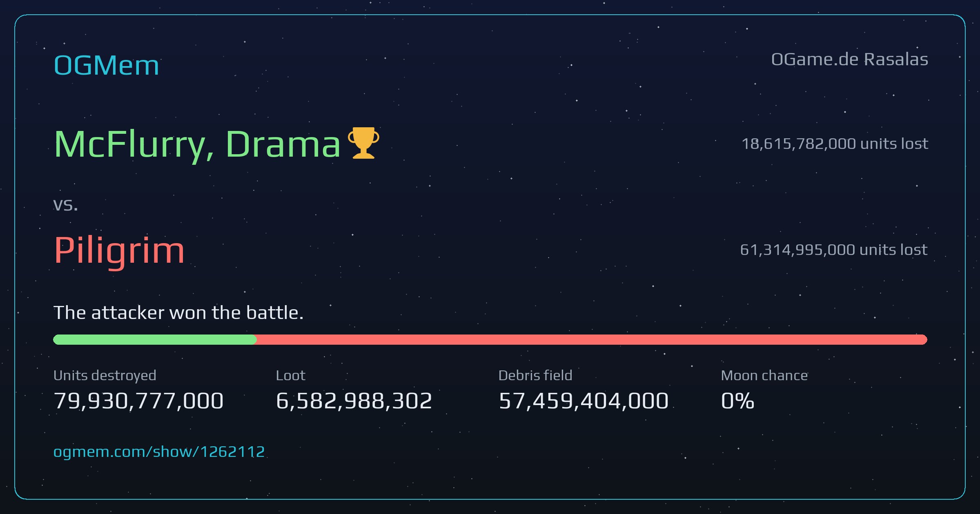Viewport: 980px width, 514px height.
Task: Click the "vs." separator text
Action: tap(65, 205)
